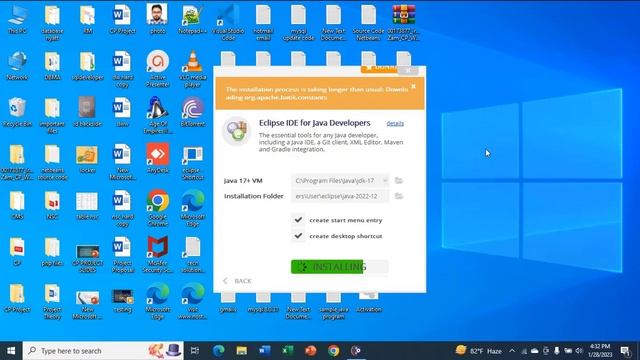
Task: Select the BitTorrent desktop shortcut
Action: (x=193, y=112)
